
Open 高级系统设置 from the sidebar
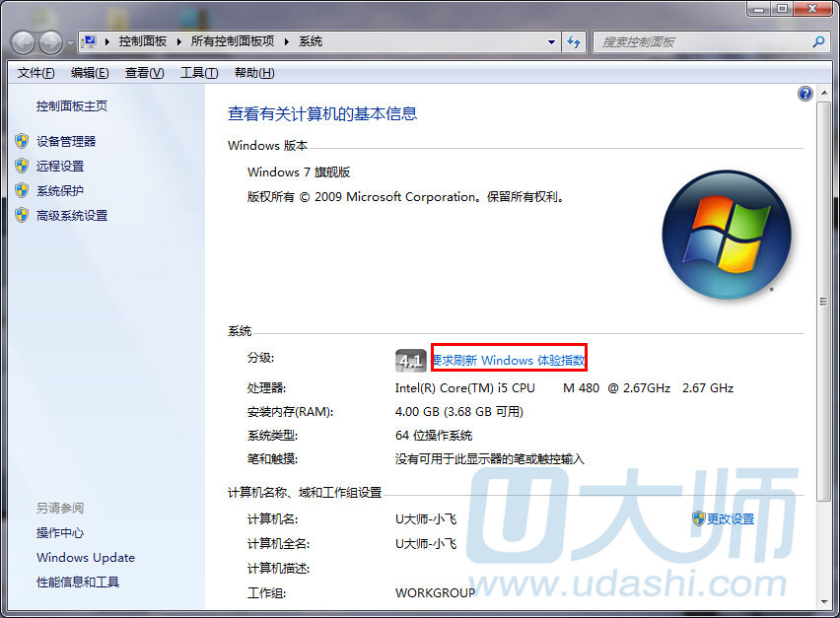[72, 215]
